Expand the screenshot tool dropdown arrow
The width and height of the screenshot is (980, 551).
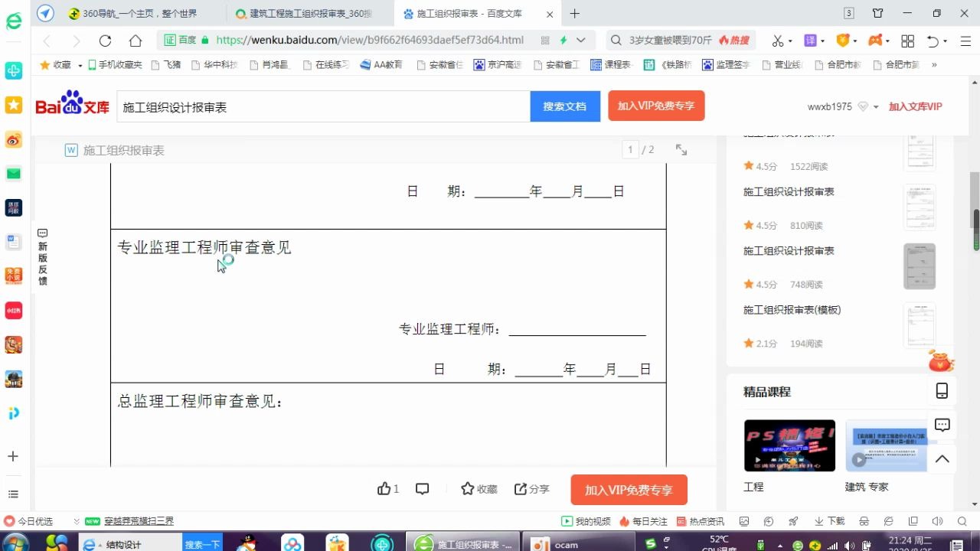(790, 41)
